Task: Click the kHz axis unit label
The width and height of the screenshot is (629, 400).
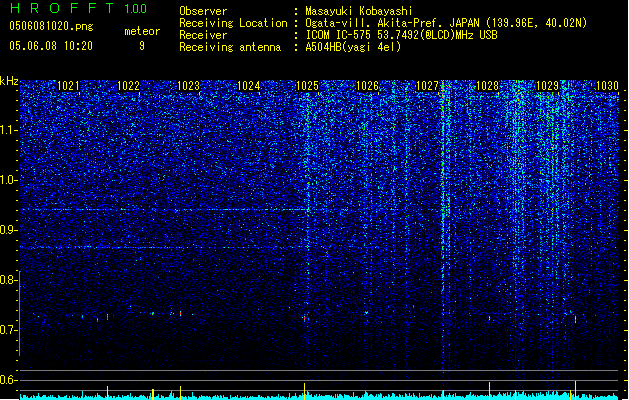Action: 9,81
